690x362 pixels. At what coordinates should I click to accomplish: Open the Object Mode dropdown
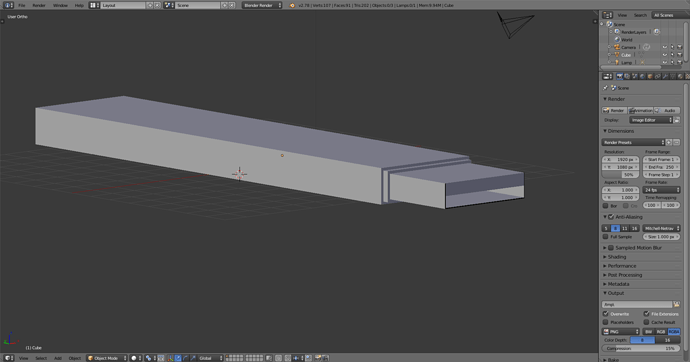107,358
